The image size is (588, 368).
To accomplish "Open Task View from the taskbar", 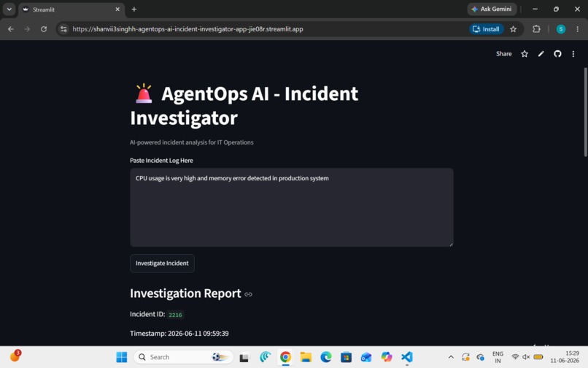I will coord(244,357).
